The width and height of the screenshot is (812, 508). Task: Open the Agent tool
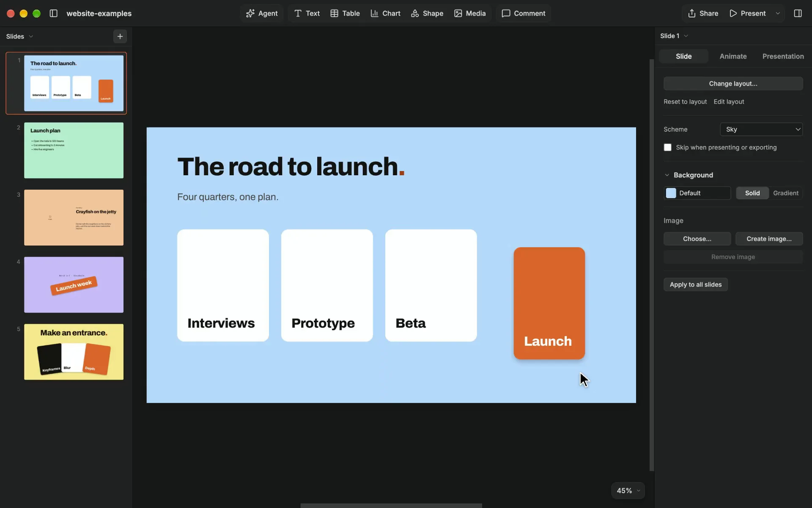pyautogui.click(x=262, y=13)
